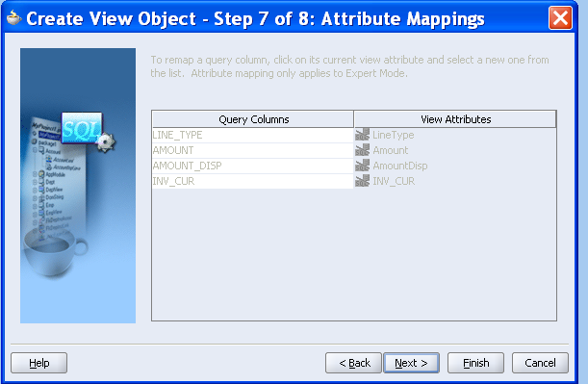Select the INV_CUR query column row
Viewport: 588px width, 384px height.
tap(252, 181)
